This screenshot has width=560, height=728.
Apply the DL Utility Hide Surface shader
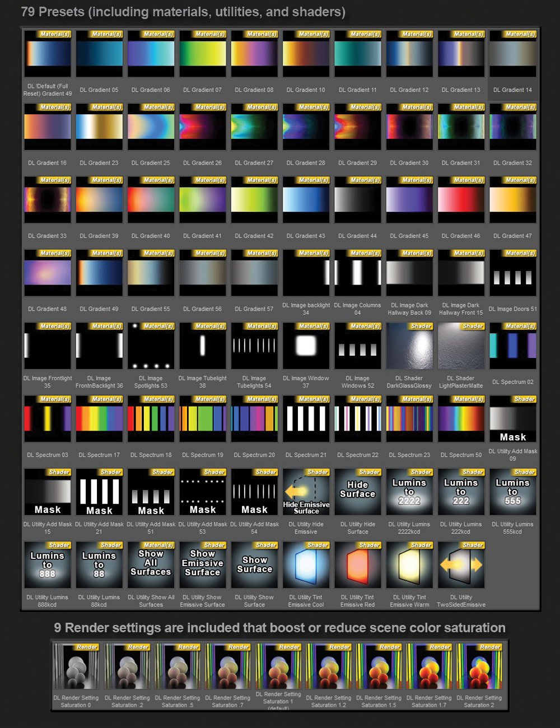(x=357, y=492)
